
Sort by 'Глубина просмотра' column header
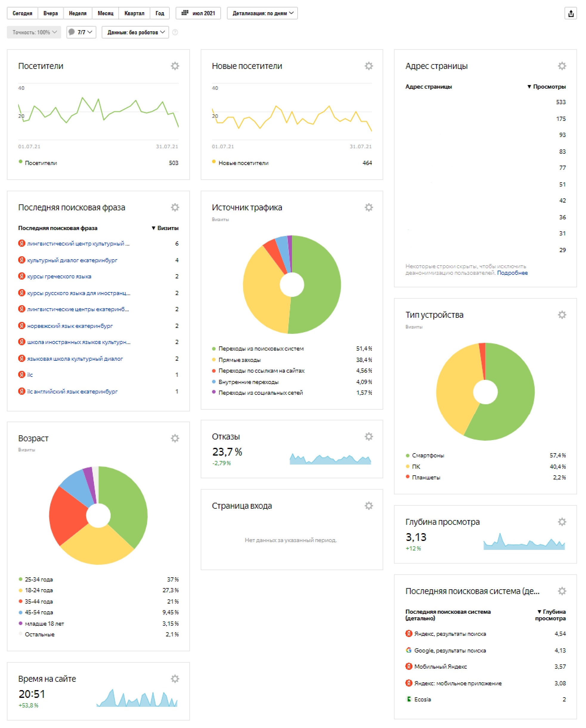tap(551, 615)
